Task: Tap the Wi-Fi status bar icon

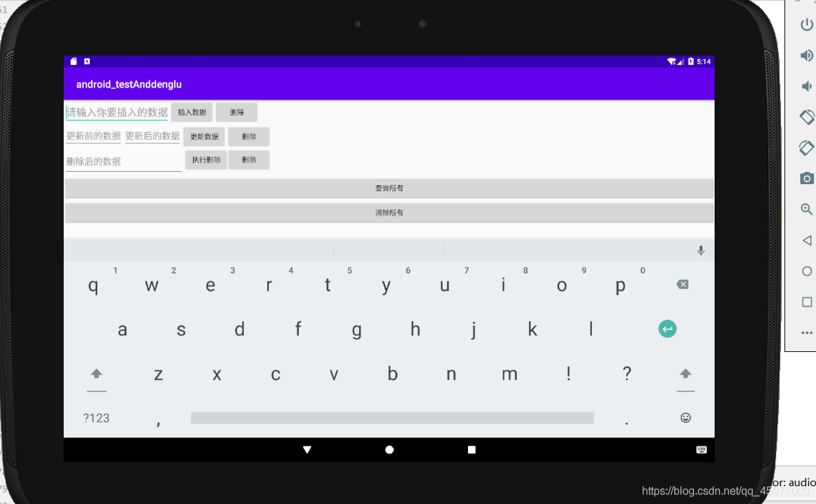Action: coord(672,62)
